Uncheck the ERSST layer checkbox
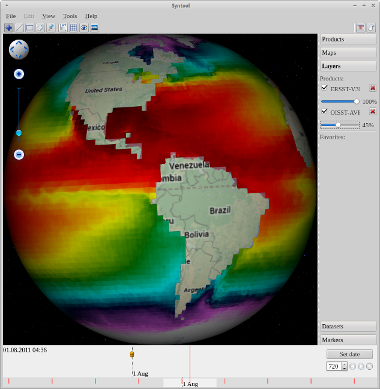Viewport: 380px width, 389px height. tap(324, 88)
